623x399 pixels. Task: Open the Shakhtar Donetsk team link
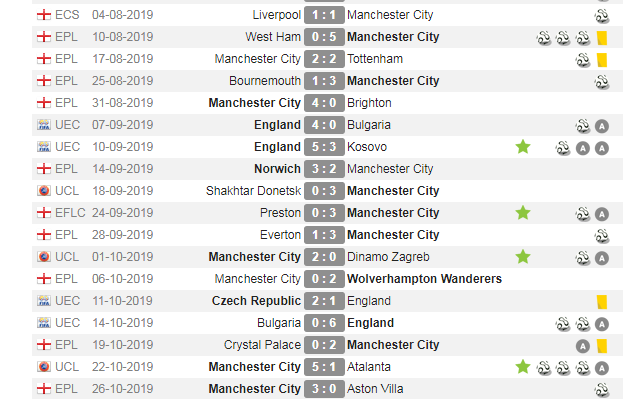253,191
